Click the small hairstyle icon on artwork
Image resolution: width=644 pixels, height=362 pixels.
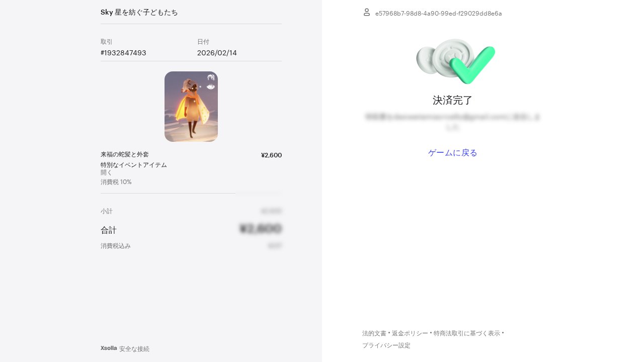(x=211, y=81)
